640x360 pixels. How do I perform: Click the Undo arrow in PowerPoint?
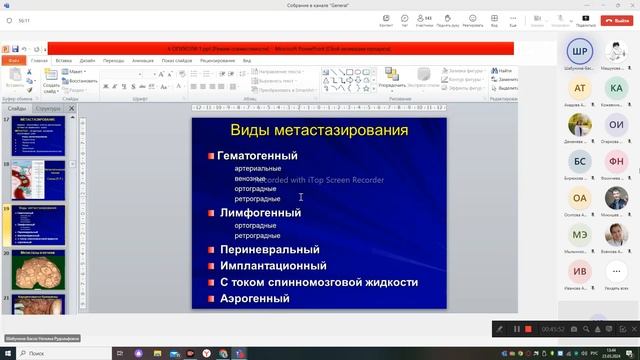[24, 49]
